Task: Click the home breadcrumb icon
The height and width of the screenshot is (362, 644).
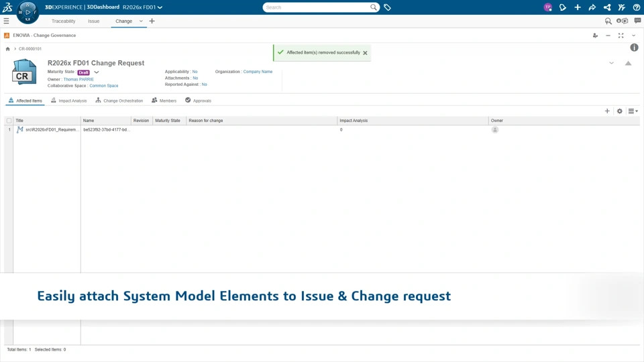Action: click(8, 49)
